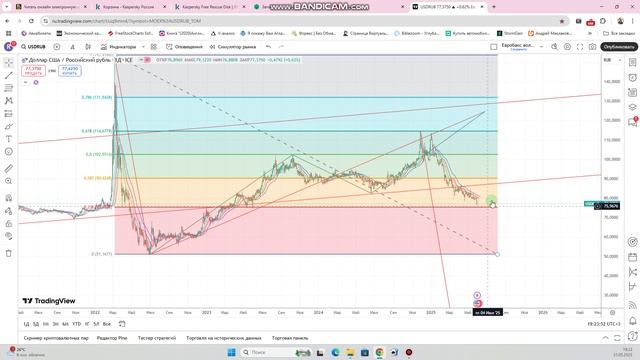The image size is (640, 360).
Task: Toggle stay in drawing mode
Action: tap(9, 211)
